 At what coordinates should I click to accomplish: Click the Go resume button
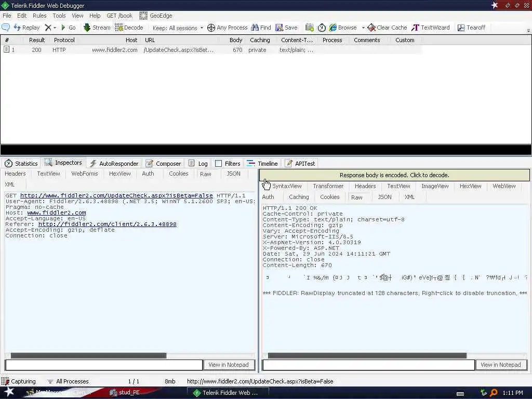coord(68,28)
